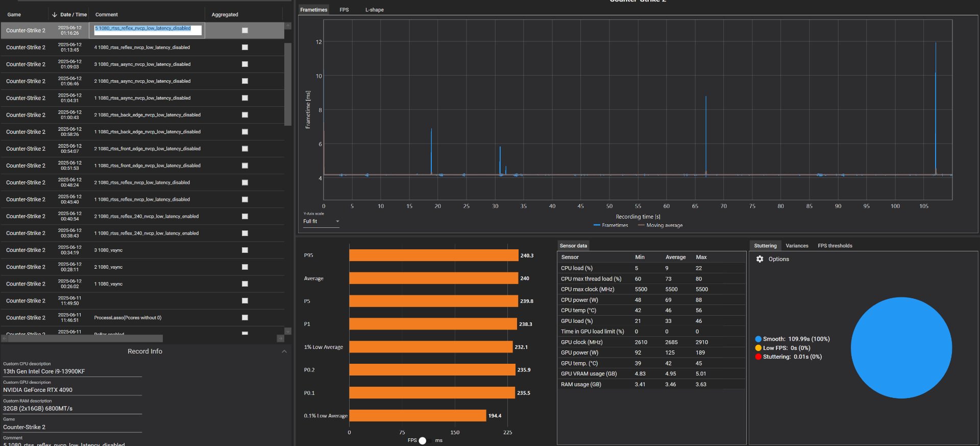Open the Stuttering tab
Screen dimensions: 980x446
coord(765,246)
